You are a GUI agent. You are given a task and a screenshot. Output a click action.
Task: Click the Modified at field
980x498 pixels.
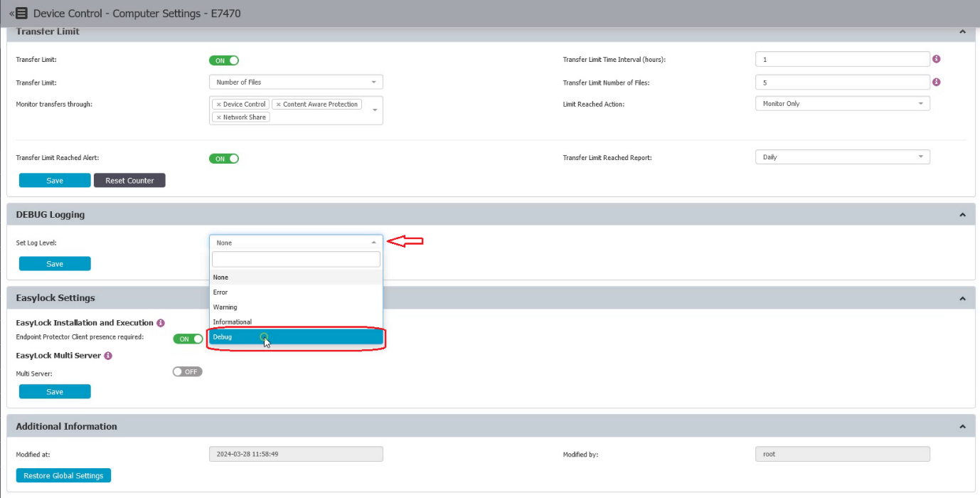click(296, 454)
